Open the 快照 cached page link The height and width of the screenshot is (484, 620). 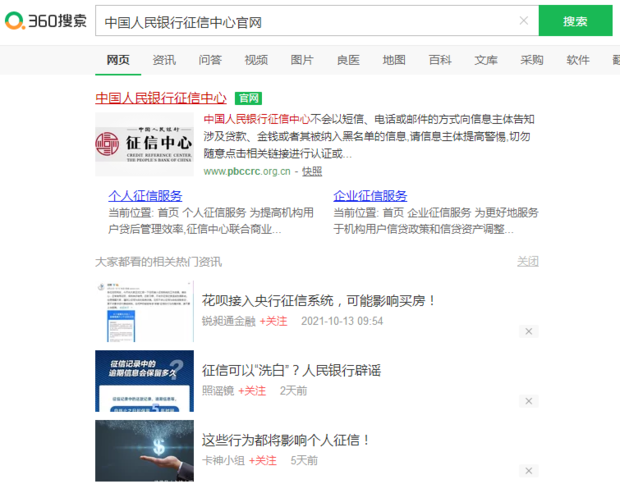pos(312,171)
